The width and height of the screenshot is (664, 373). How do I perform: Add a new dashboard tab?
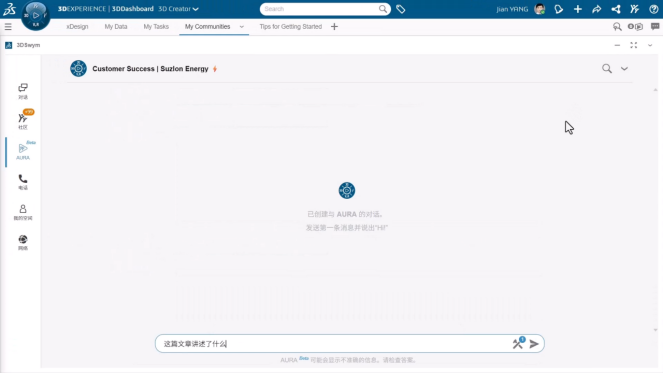[335, 27]
